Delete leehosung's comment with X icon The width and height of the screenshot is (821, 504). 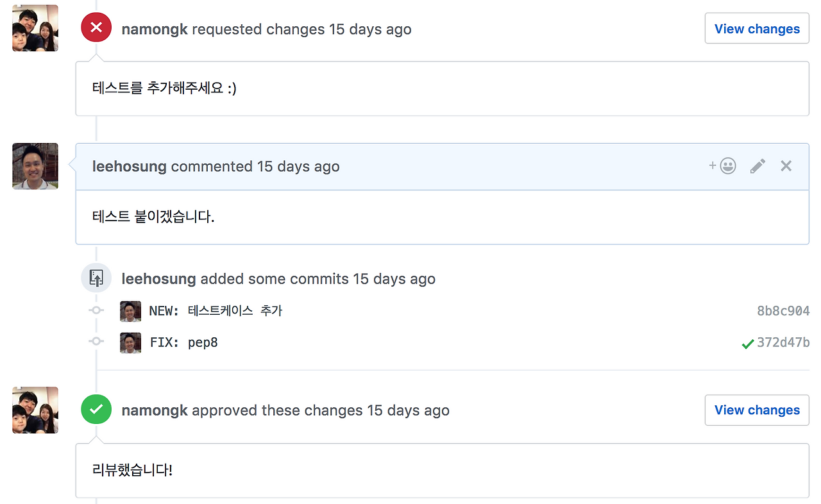(786, 166)
